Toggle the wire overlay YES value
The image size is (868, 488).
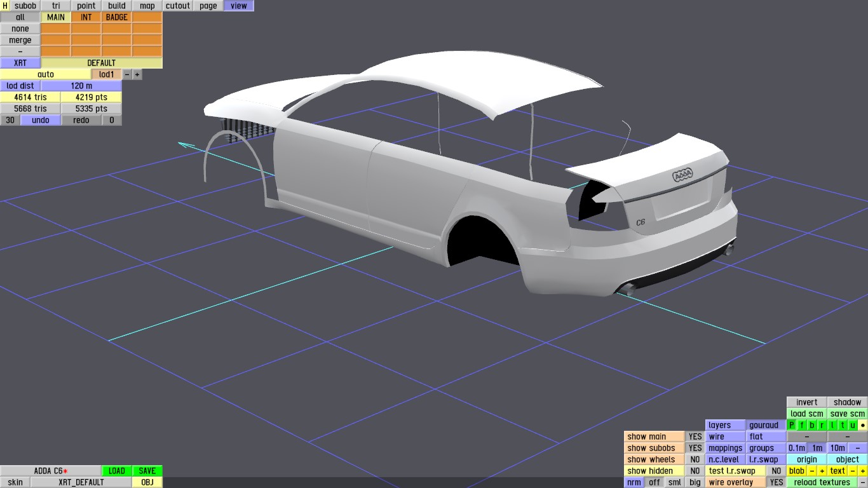click(776, 482)
